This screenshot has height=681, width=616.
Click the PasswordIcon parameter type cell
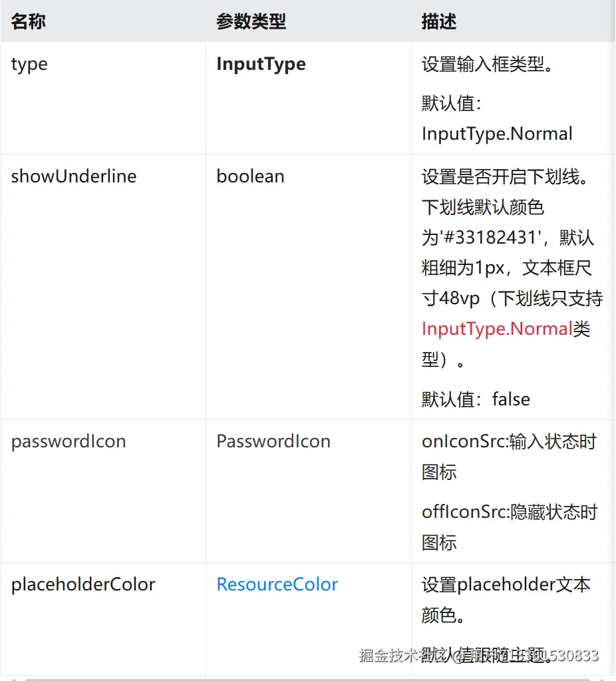tap(273, 441)
